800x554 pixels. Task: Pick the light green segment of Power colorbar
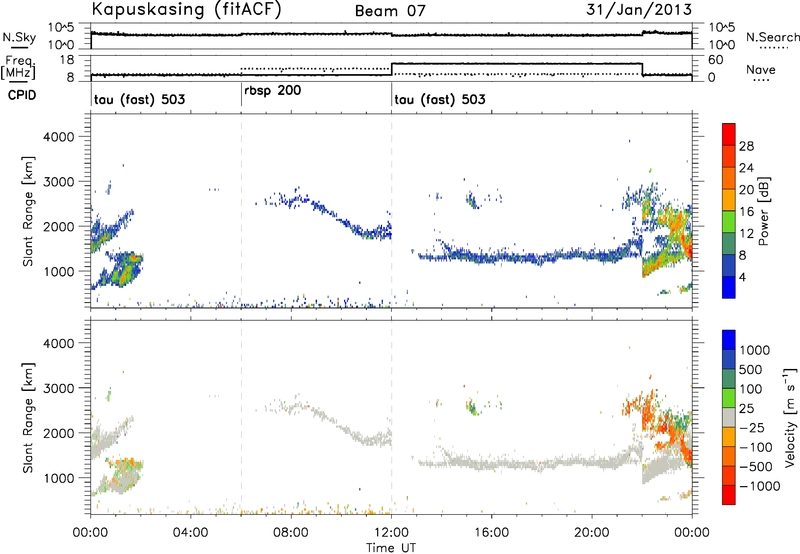(729, 221)
